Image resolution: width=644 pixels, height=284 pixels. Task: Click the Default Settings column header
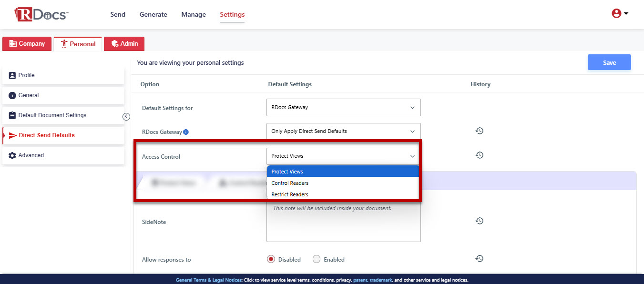(290, 84)
